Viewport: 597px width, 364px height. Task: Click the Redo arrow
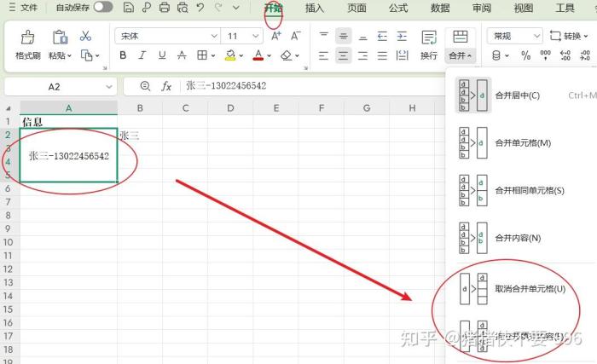pos(218,7)
